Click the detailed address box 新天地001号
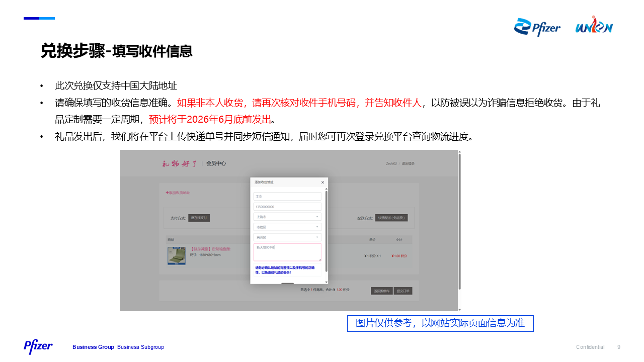The image size is (644, 362). pos(287,252)
